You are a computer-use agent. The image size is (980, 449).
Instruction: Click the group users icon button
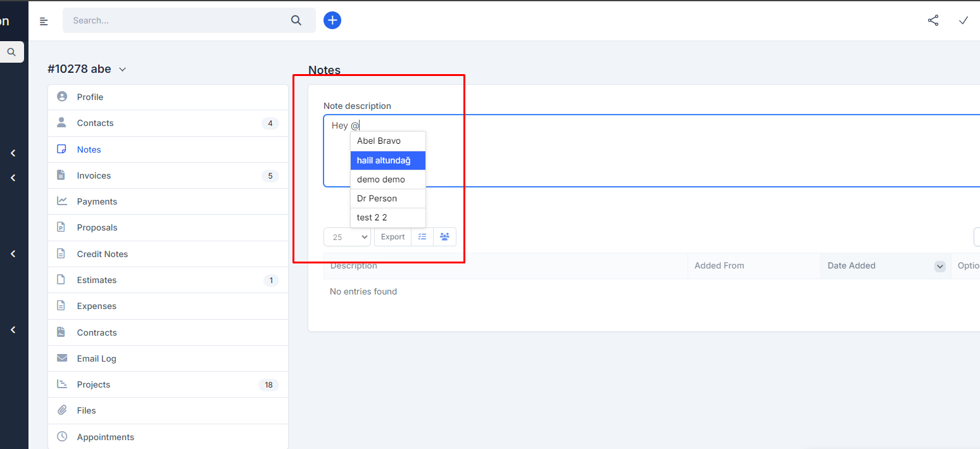pos(444,237)
